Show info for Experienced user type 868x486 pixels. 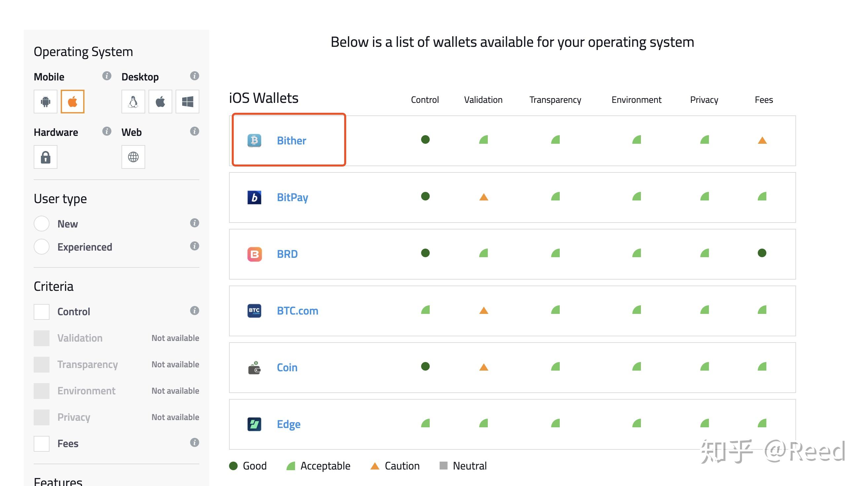pyautogui.click(x=194, y=246)
